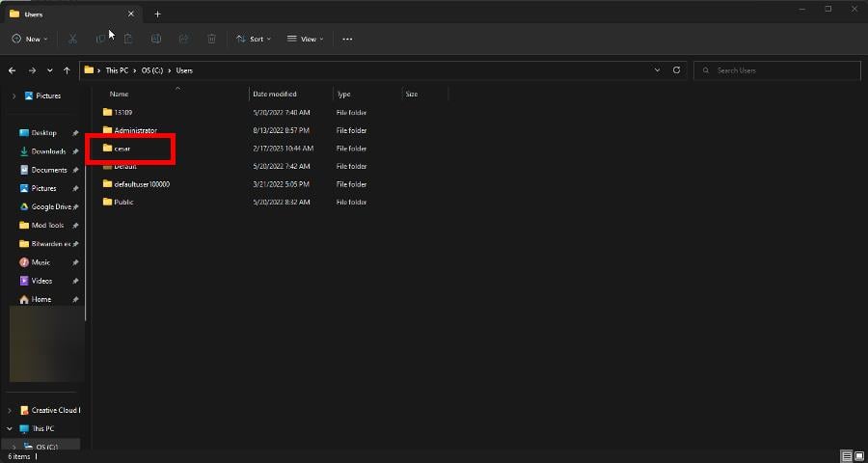Expand the View options dropdown
The width and height of the screenshot is (868, 463).
(306, 39)
